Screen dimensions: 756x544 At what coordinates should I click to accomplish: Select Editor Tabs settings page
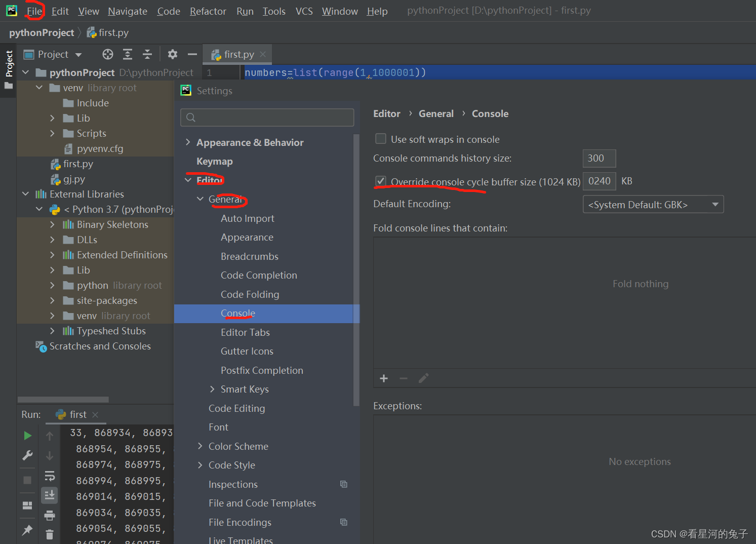tap(245, 332)
